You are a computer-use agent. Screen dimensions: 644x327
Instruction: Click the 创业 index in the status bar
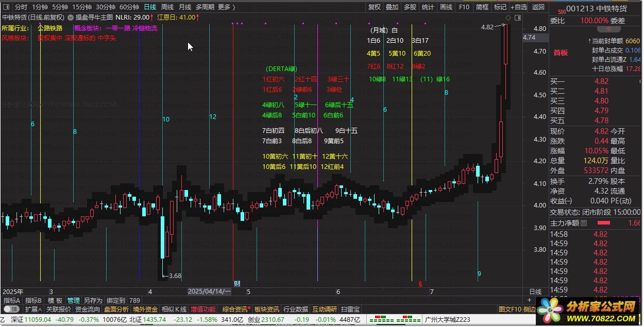254,320
